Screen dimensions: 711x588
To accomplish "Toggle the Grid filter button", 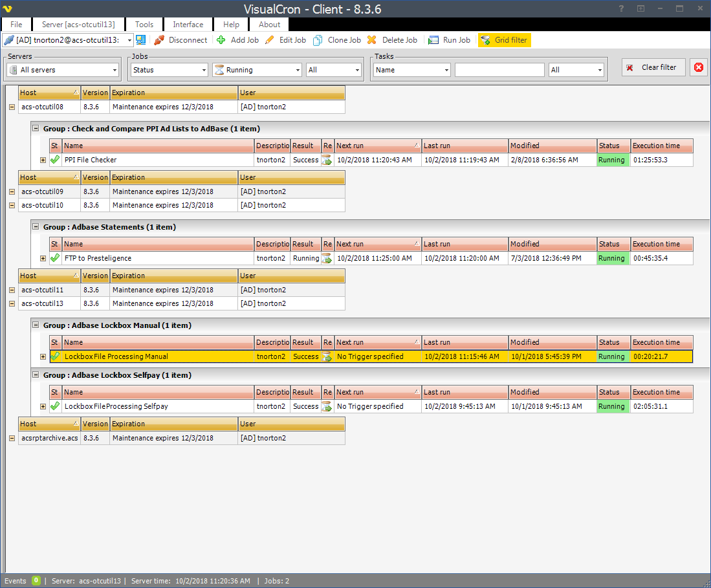I will pos(505,40).
